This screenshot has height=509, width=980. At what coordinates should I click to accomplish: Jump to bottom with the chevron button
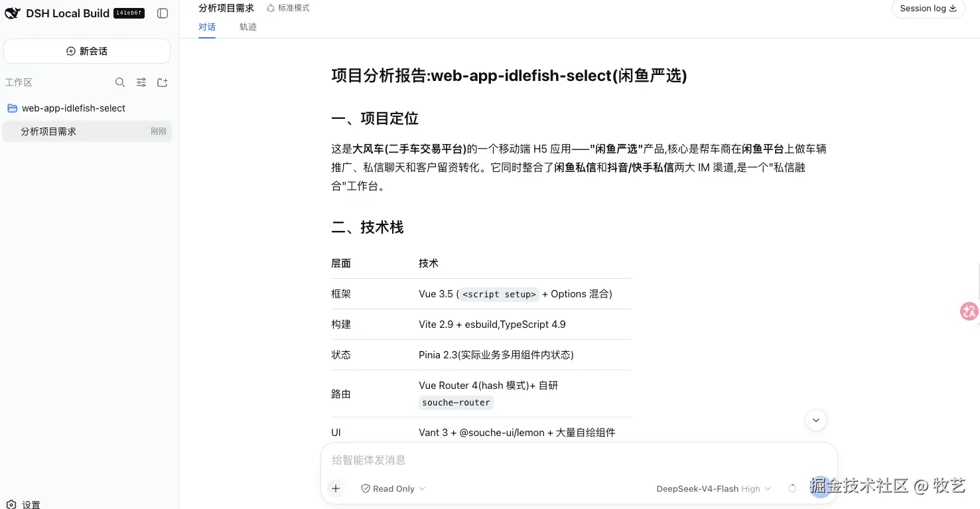(816, 420)
